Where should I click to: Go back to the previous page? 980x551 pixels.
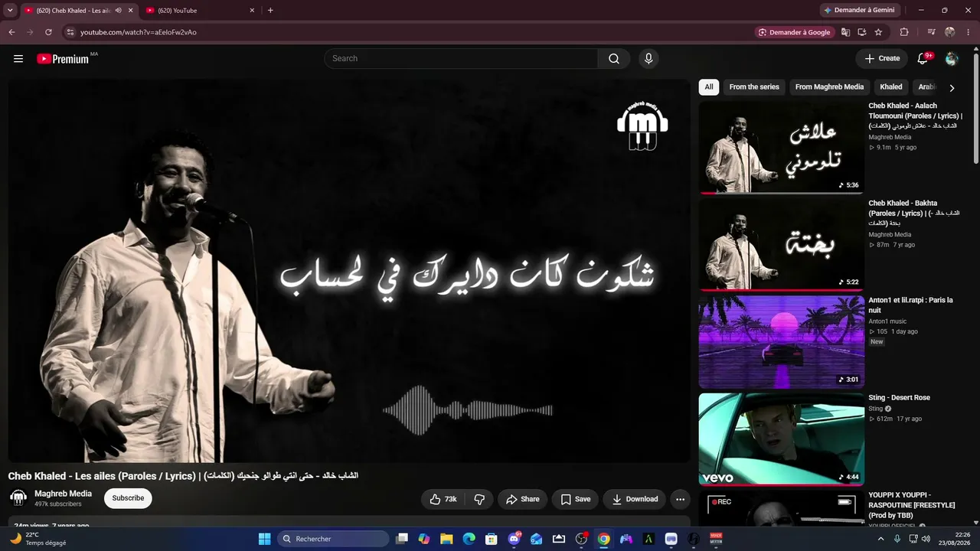pos(11,32)
